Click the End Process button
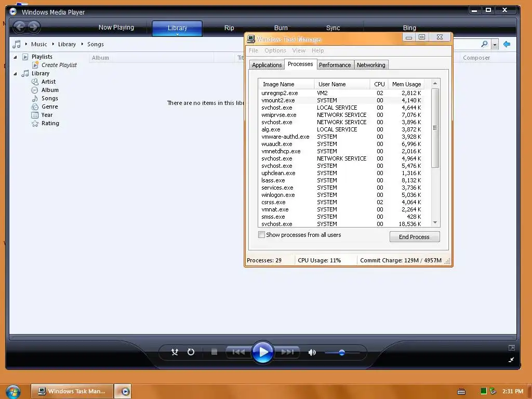 pyautogui.click(x=414, y=237)
